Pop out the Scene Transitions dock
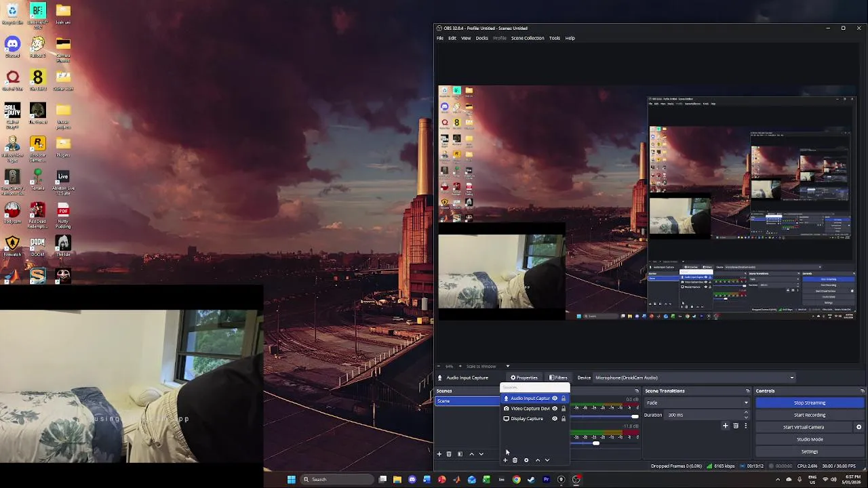This screenshot has width=868, height=488. coord(747,391)
